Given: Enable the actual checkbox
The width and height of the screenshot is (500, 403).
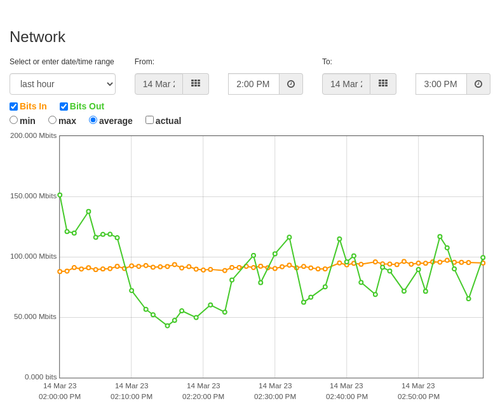Looking at the screenshot, I should pos(149,120).
